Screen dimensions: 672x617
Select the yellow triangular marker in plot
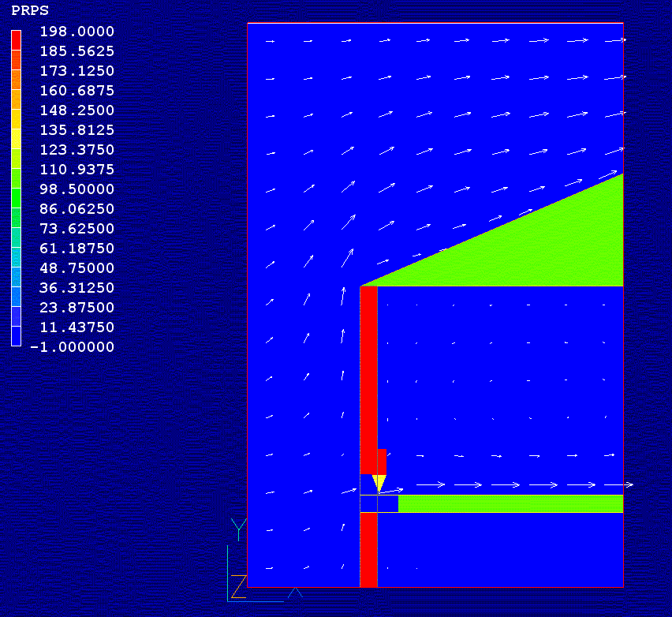(x=379, y=483)
